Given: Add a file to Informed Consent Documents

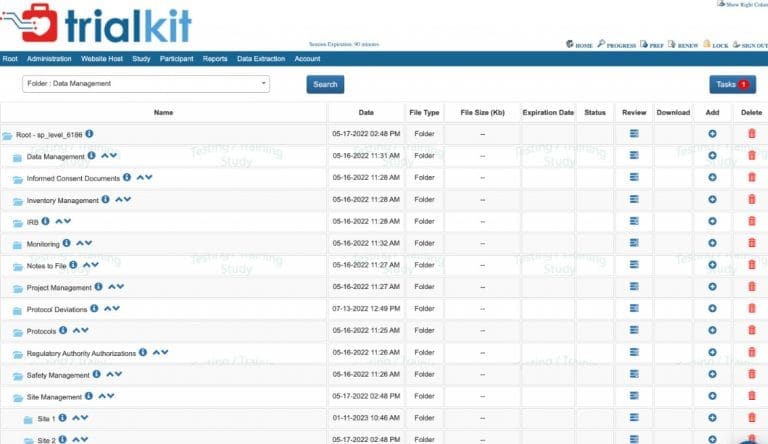Looking at the screenshot, I should (712, 177).
